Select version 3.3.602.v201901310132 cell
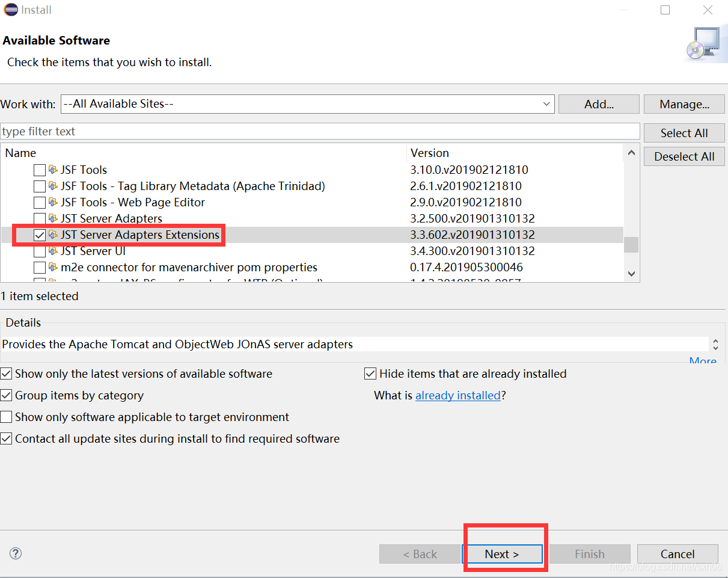728x578 pixels. (473, 235)
